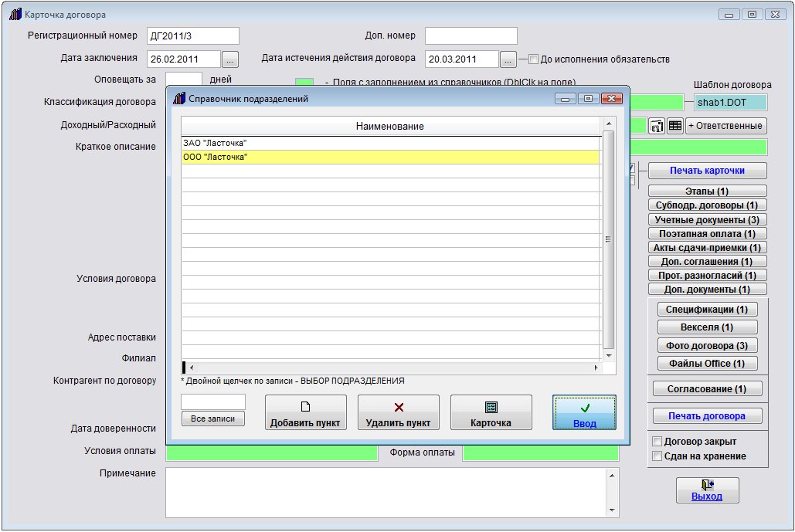Click the department list scrollbar up arrow
The image size is (795, 532).
[609, 124]
